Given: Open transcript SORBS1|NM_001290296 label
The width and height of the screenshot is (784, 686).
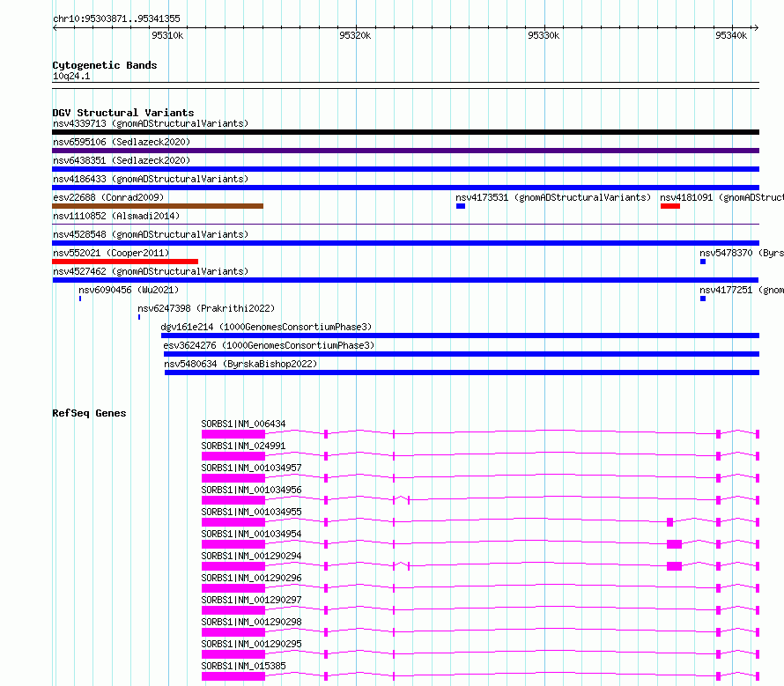Looking at the screenshot, I should [252, 578].
